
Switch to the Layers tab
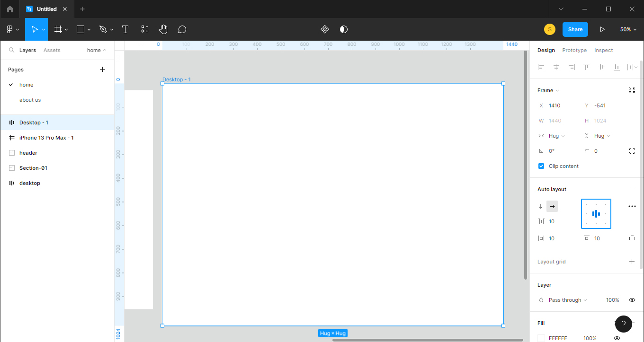pyautogui.click(x=27, y=50)
